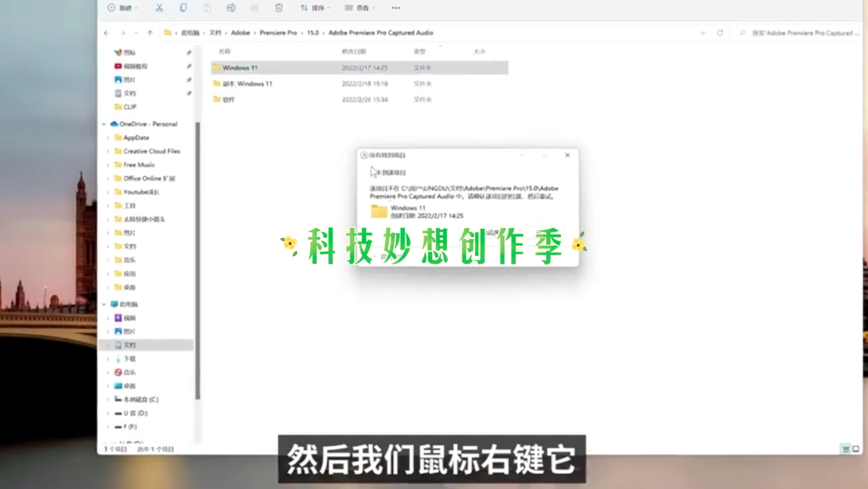Viewport: 868px width, 489px height.
Task: Open the 查看 (View) dropdown
Action: [x=360, y=8]
